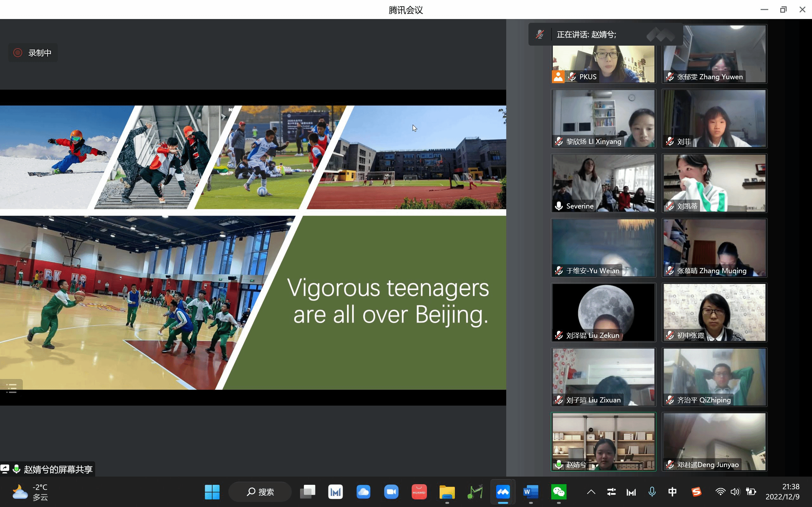Expand hidden system tray icons chevron
This screenshot has width=812, height=507.
(591, 492)
